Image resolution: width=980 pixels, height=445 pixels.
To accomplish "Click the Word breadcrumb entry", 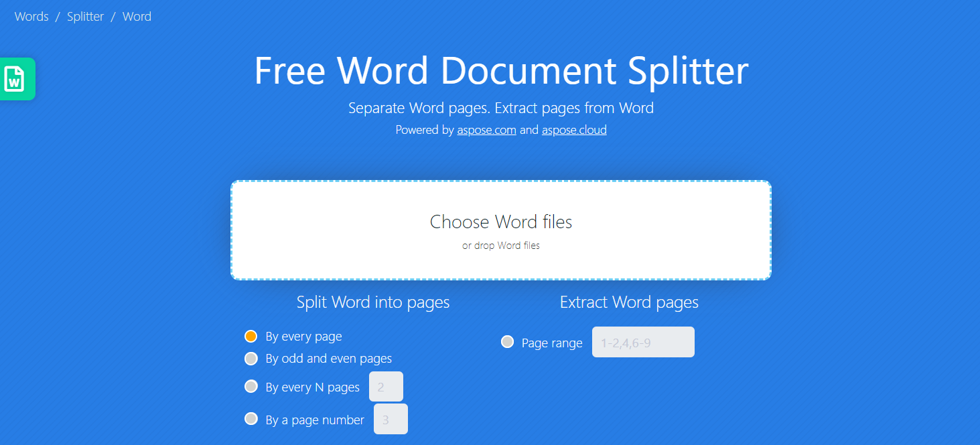I will point(137,16).
